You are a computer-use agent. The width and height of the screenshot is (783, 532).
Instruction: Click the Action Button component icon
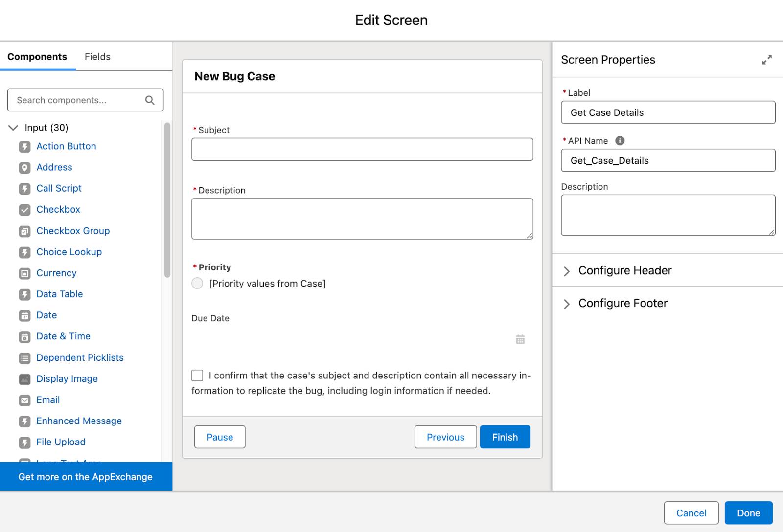pyautogui.click(x=24, y=146)
